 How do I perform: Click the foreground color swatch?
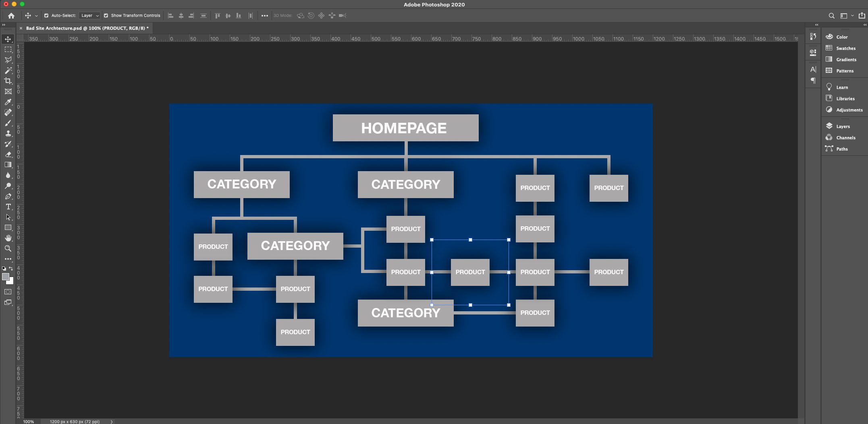pyautogui.click(x=6, y=277)
